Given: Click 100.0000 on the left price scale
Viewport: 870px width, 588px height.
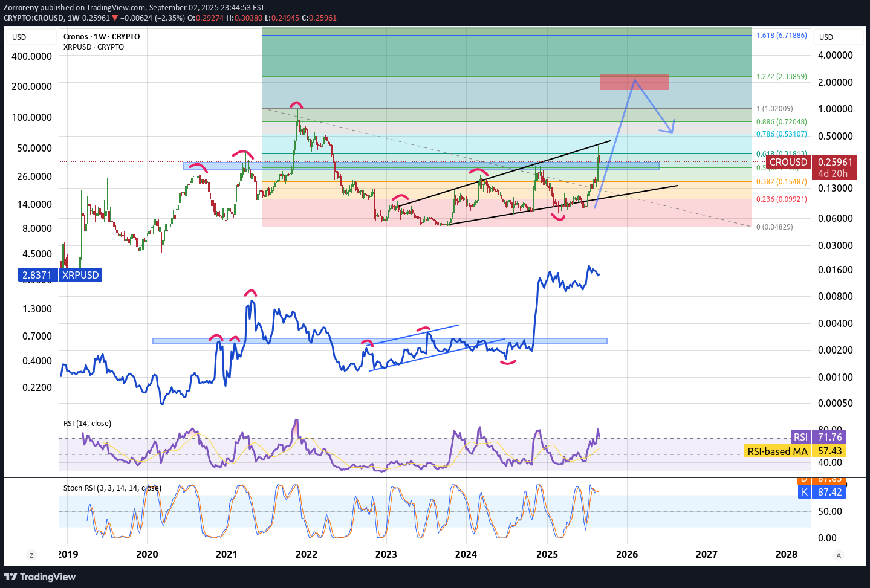Looking at the screenshot, I should pos(31,117).
